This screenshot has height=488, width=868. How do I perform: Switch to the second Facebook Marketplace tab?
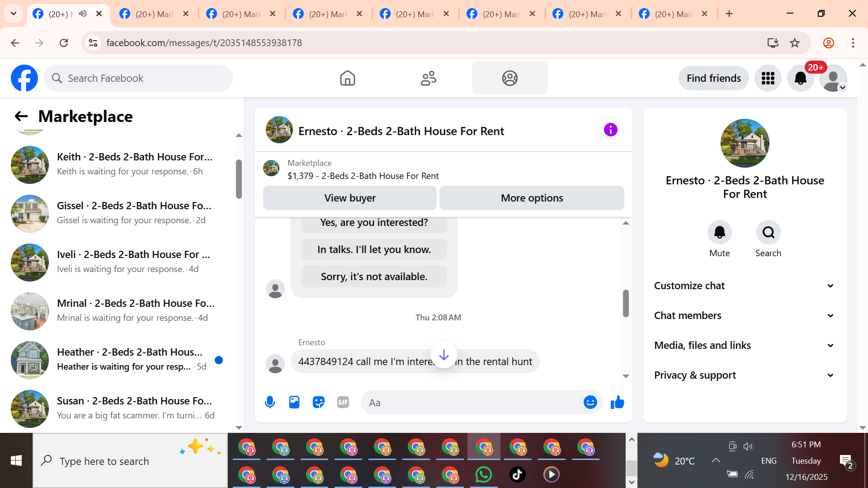click(x=155, y=14)
